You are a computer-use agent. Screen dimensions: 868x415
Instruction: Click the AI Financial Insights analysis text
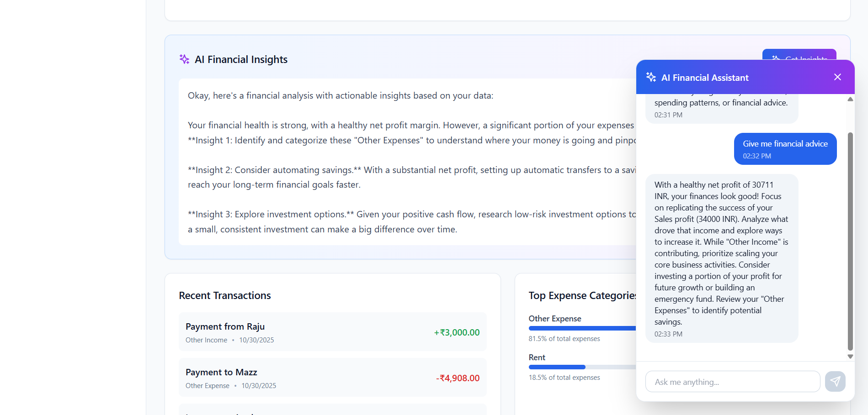point(407,162)
